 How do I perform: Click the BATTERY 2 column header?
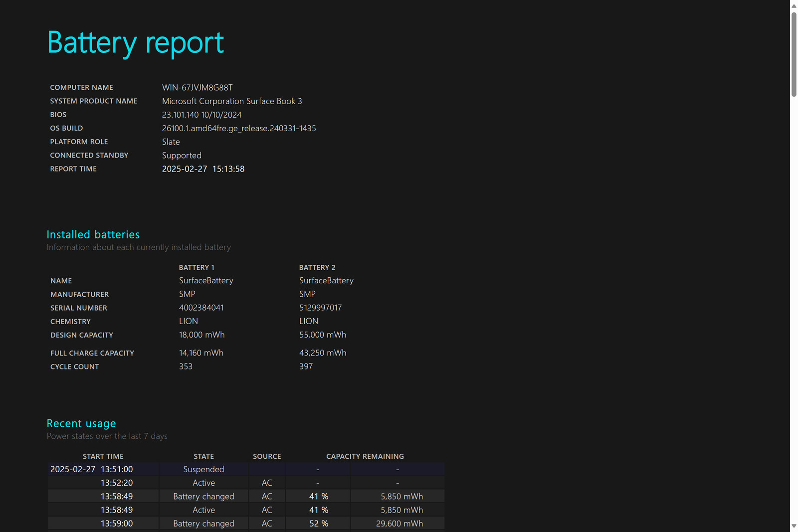(x=317, y=268)
